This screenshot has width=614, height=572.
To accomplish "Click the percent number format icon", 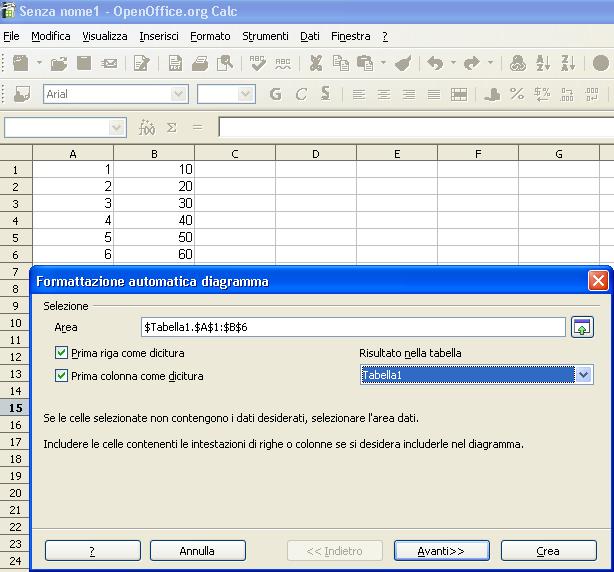I will tap(517, 94).
